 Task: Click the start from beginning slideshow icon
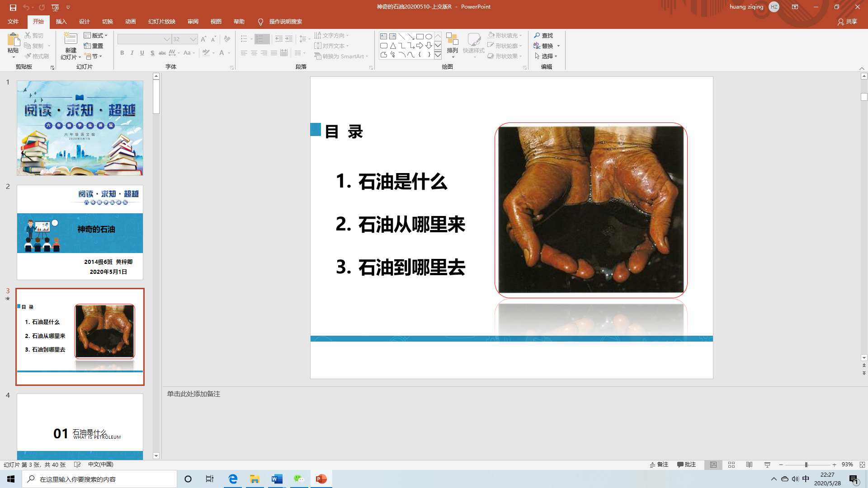(x=55, y=7)
